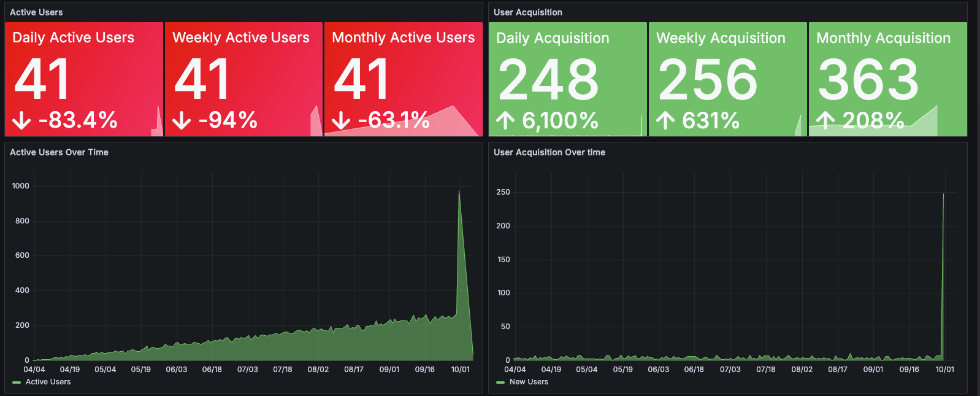Click the 208% change text
This screenshot has width=980, height=396.
pyautogui.click(x=873, y=120)
